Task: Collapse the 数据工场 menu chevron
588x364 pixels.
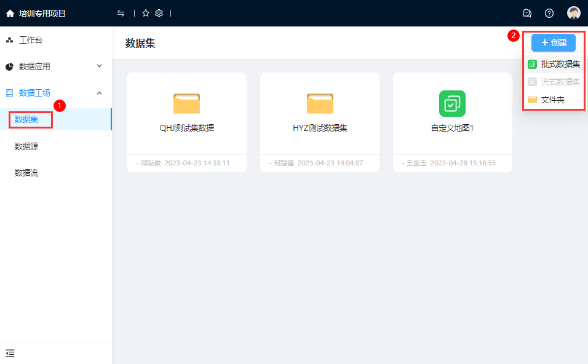Action: (100, 93)
